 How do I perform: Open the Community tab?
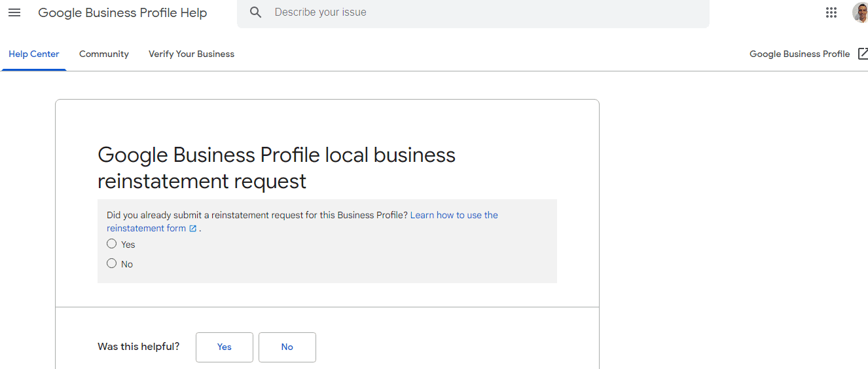104,54
